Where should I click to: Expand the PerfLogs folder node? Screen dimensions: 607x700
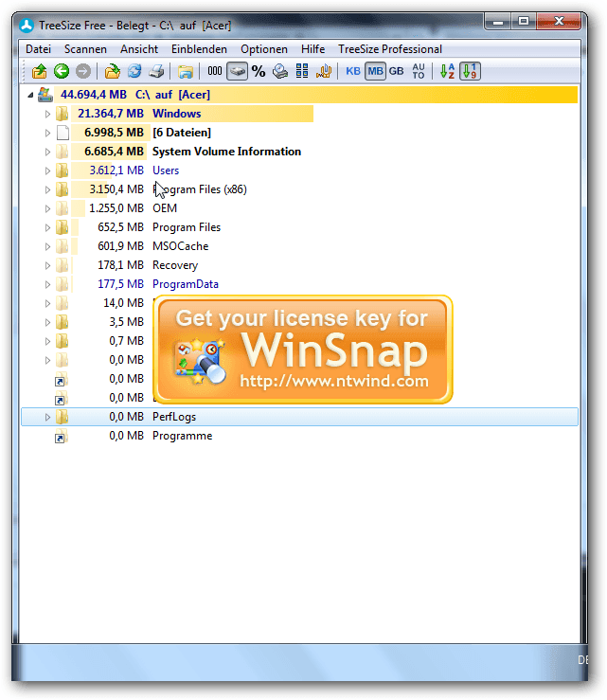(47, 418)
